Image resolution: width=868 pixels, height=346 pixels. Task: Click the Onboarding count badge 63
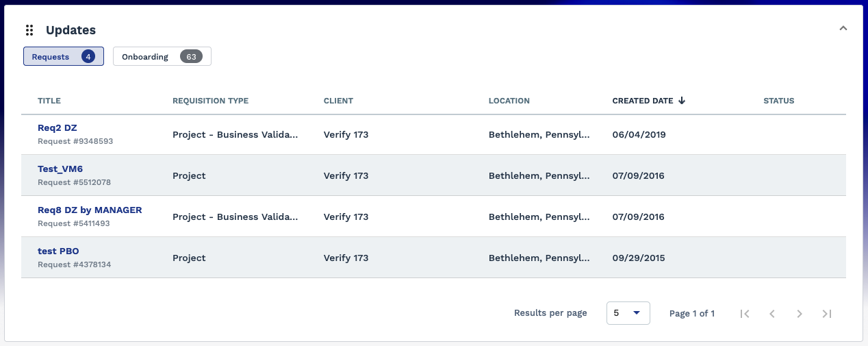(x=191, y=57)
